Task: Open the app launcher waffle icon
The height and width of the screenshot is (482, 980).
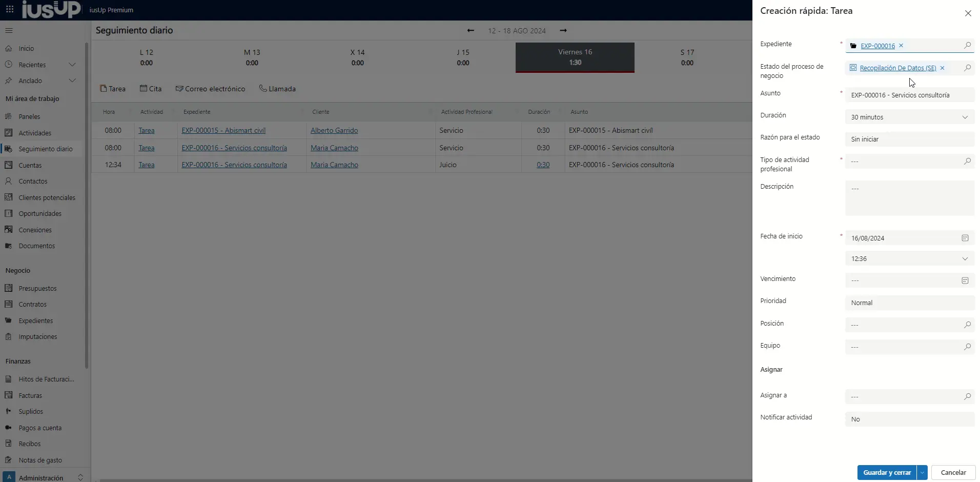Action: pos(9,9)
